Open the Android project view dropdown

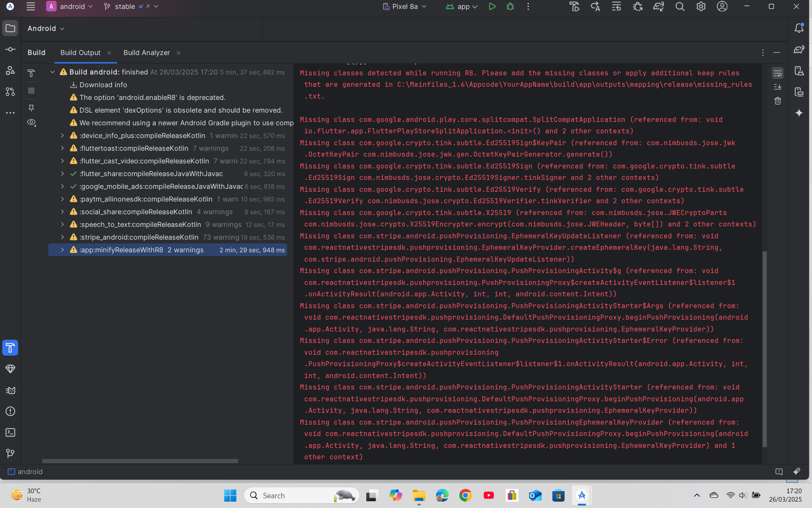click(46, 28)
